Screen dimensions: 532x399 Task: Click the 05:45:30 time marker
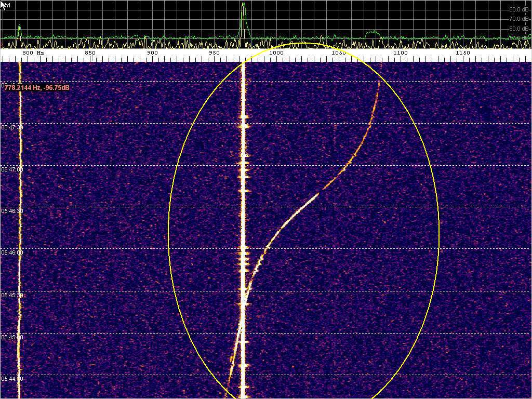pos(11,295)
